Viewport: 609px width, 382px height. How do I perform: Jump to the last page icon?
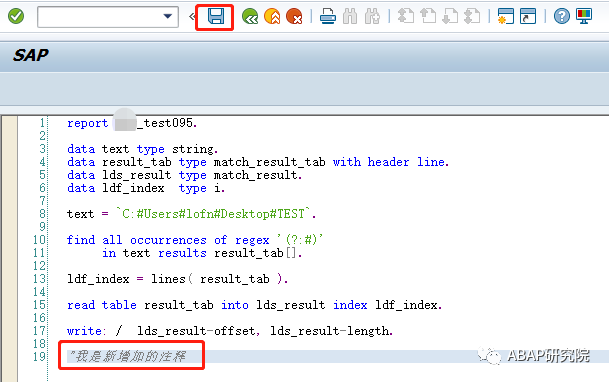tap(473, 17)
